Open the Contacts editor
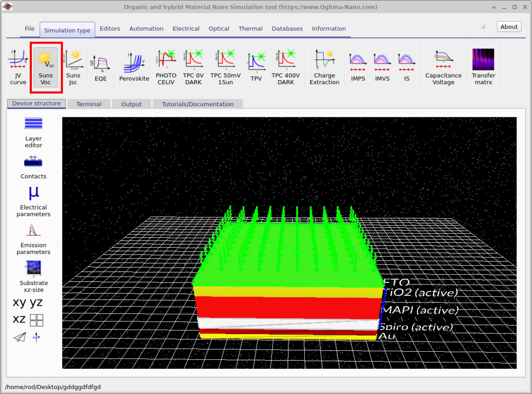This screenshot has height=394, width=532. pyautogui.click(x=33, y=167)
